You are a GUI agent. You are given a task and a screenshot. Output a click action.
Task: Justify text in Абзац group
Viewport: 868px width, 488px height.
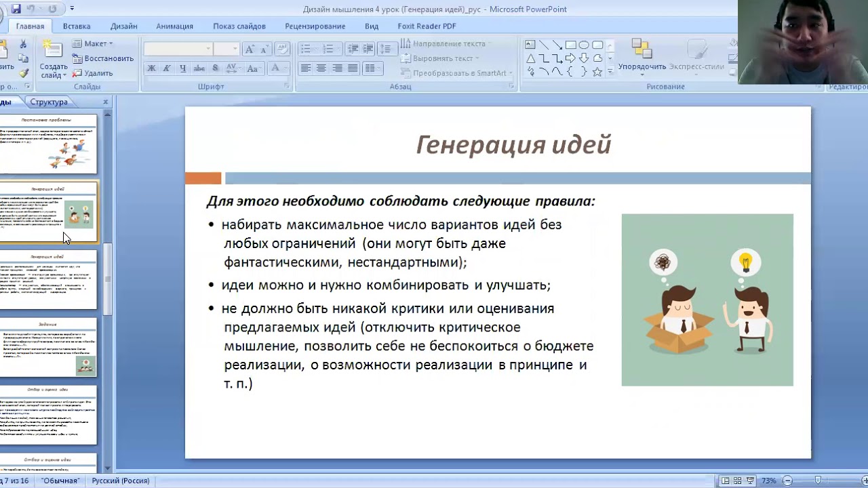[353, 68]
